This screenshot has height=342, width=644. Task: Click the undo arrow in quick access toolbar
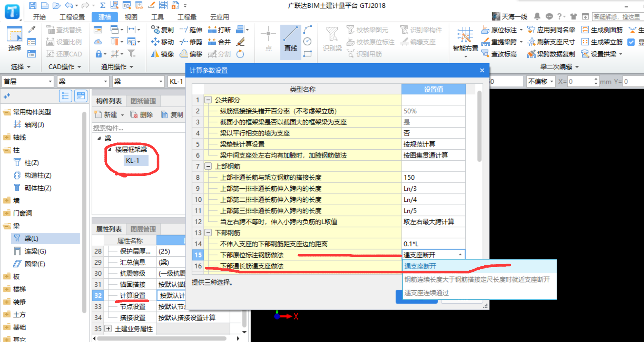68,5
